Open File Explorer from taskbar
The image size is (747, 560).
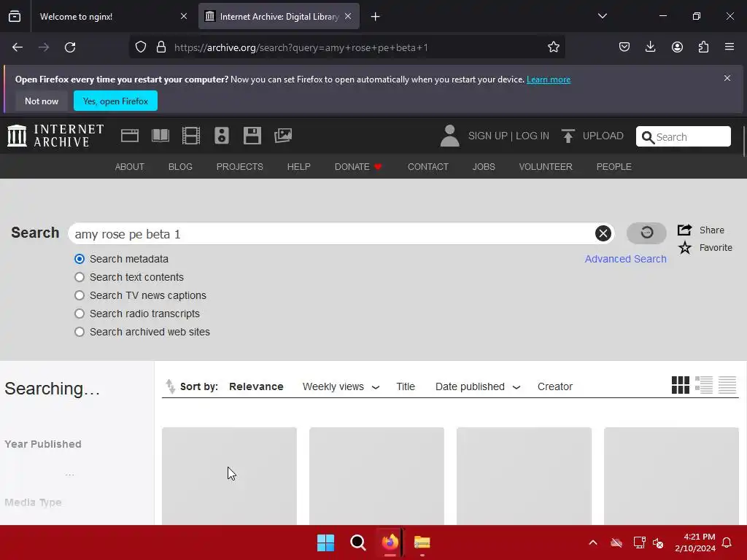(422, 542)
